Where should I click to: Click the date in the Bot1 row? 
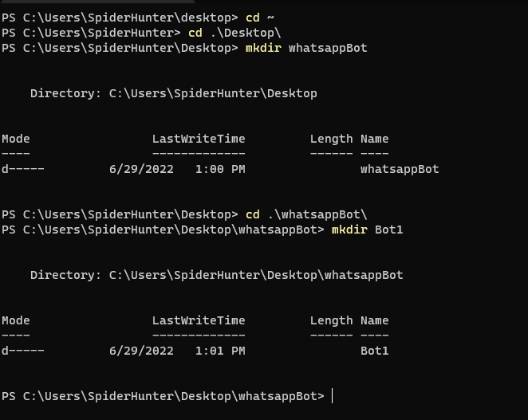[141, 351]
